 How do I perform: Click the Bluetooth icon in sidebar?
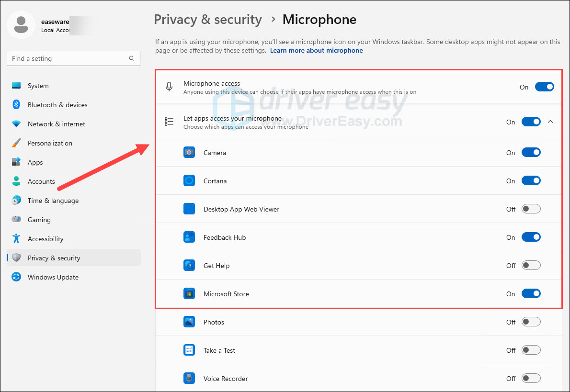(16, 105)
